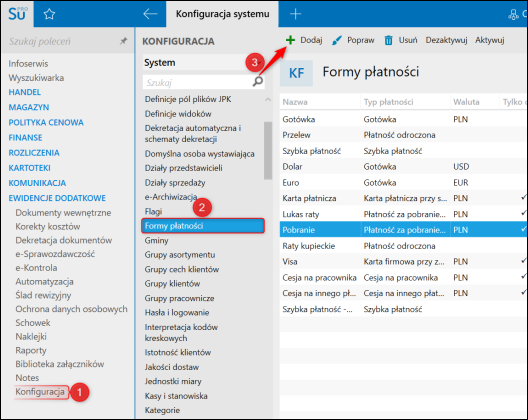The width and height of the screenshot is (528, 420).
Task: Toggle checkmark in Karta płatnicza row
Action: (524, 198)
